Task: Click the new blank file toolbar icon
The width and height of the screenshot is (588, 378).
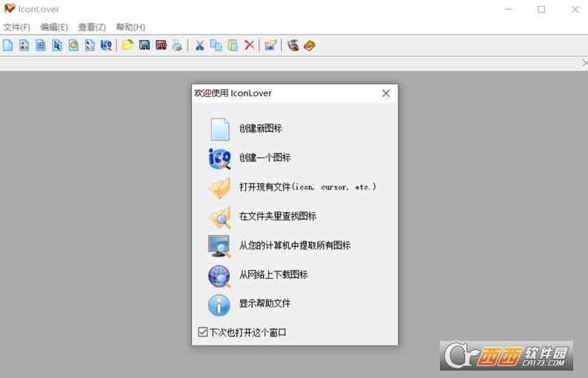Action: tap(8, 45)
